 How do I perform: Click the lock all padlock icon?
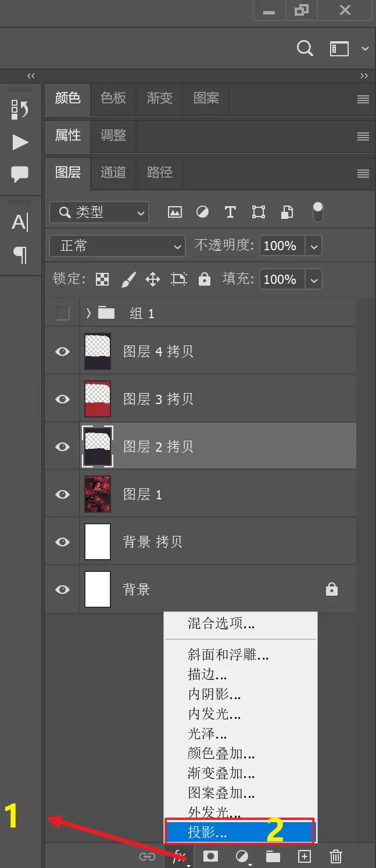[204, 279]
